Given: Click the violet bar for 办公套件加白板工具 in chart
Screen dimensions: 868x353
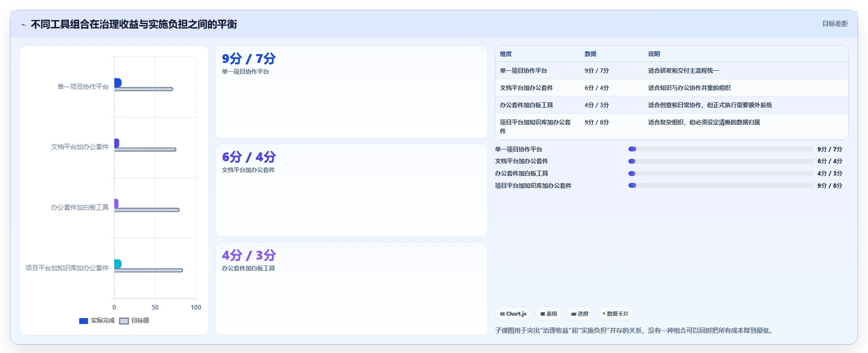Looking at the screenshot, I should [x=116, y=204].
